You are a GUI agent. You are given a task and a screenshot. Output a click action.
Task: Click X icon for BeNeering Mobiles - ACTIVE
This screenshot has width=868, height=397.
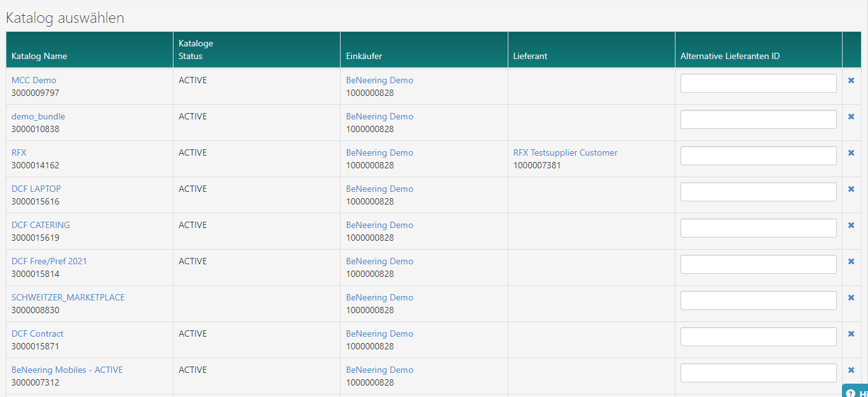coord(851,370)
